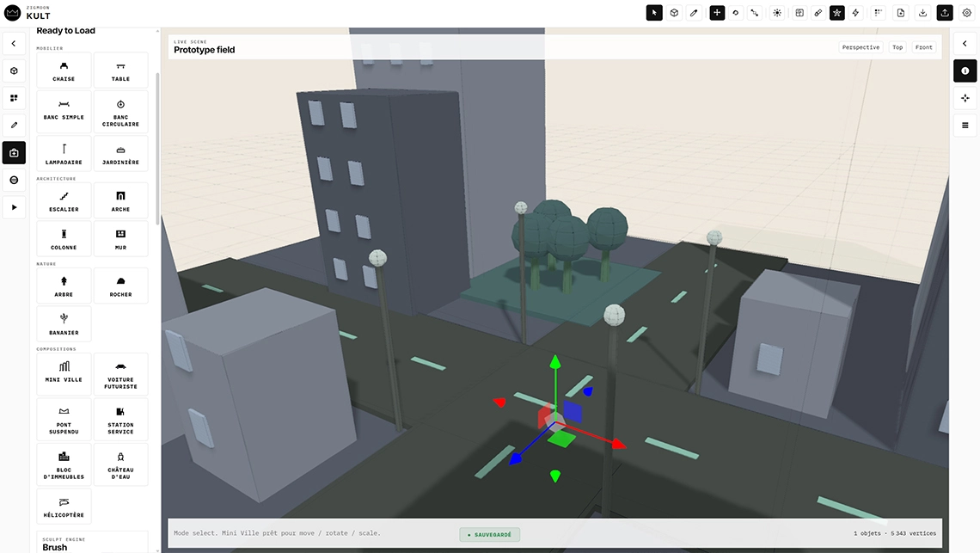Load the Arche architecture item
980x553 pixels.
tap(120, 200)
